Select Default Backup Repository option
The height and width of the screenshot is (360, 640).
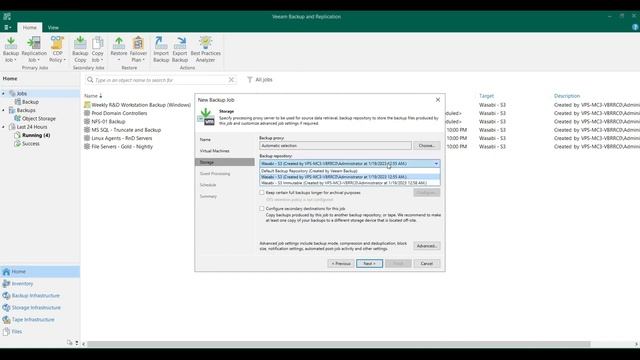pyautogui.click(x=350, y=171)
